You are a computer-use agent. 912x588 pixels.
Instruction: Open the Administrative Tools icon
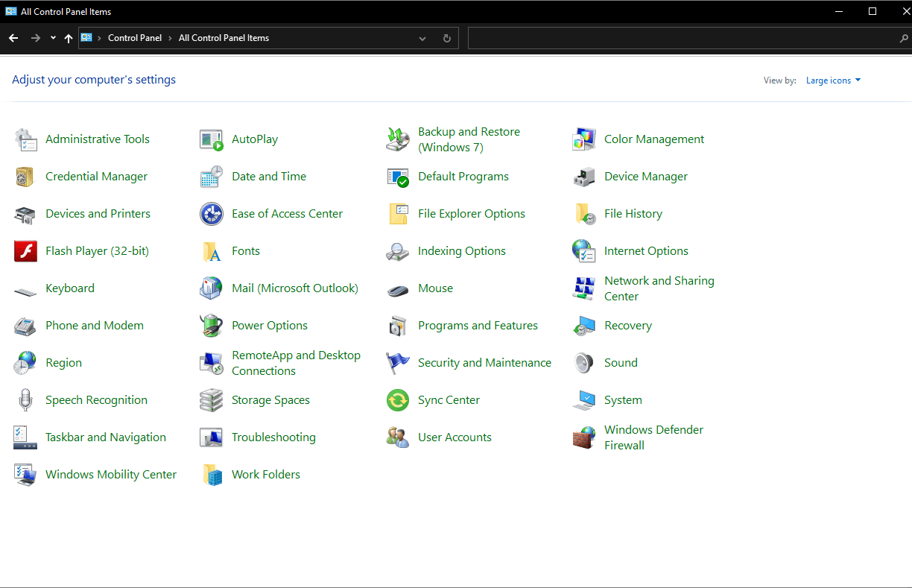[x=25, y=139]
